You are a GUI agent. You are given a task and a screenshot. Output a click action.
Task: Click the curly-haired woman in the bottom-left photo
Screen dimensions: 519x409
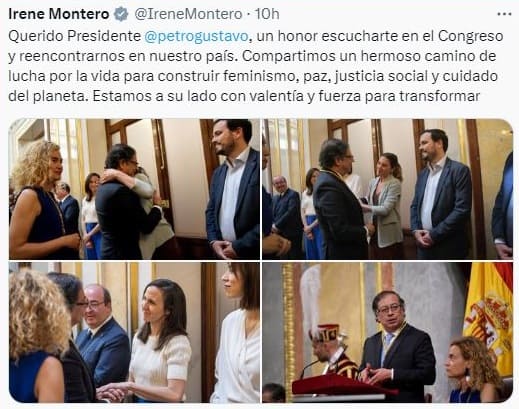tap(37, 335)
